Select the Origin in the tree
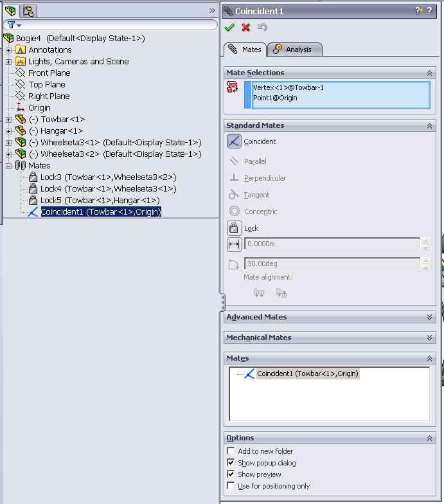444x504 pixels. coord(39,108)
